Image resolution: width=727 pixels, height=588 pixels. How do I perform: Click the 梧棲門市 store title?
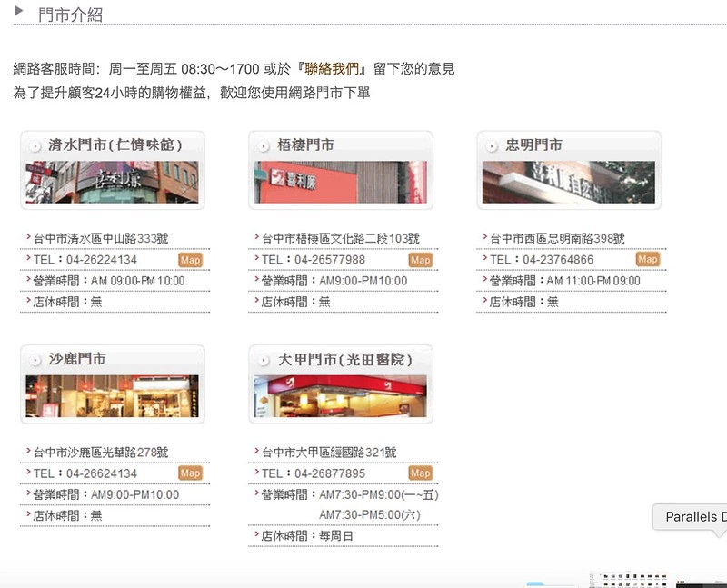click(306, 145)
